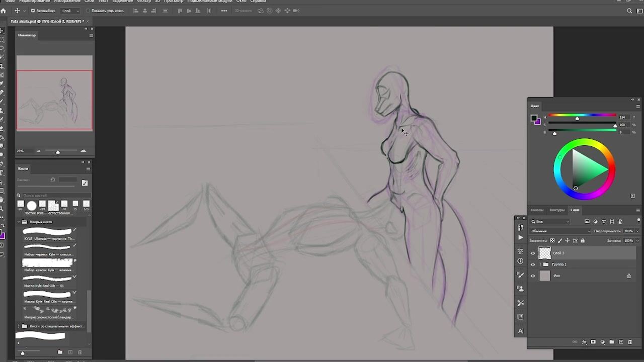Viewport: 644px width, 362px height.
Task: Expand the Группа 1 layer group
Action: (x=540, y=264)
